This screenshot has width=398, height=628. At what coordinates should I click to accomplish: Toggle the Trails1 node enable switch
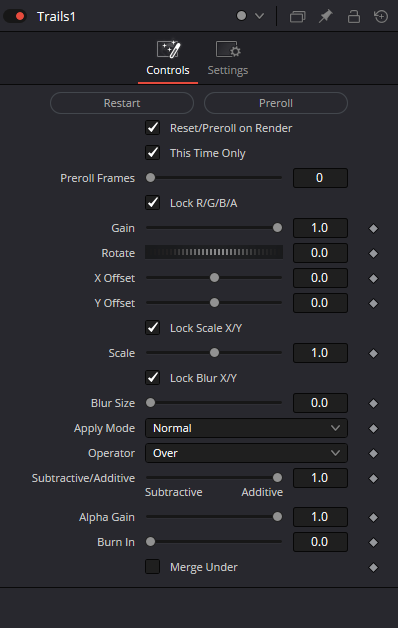coord(15,16)
